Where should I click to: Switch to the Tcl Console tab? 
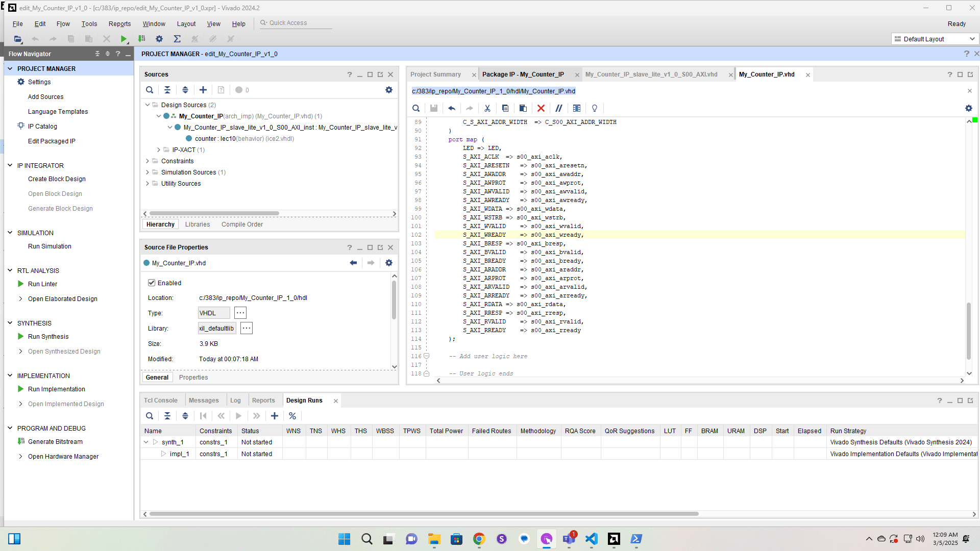tap(160, 400)
